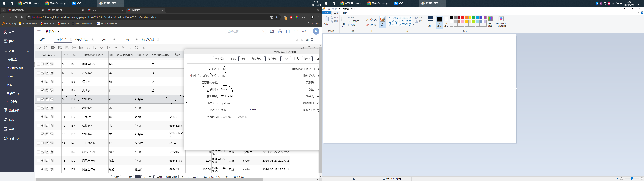Image resolution: width=644 pixels, height=181 pixels.
Task: Open the 粗细 line size dropdown in Paint
Action: click(430, 25)
